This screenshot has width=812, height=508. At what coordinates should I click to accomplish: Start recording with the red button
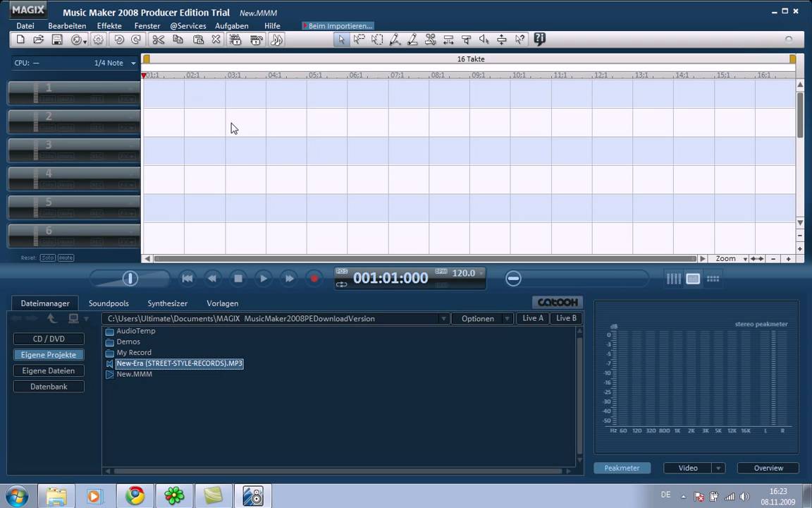pos(314,279)
